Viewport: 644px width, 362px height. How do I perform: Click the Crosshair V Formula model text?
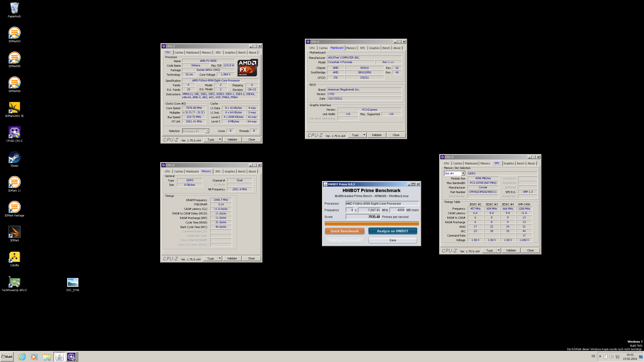click(x=340, y=62)
